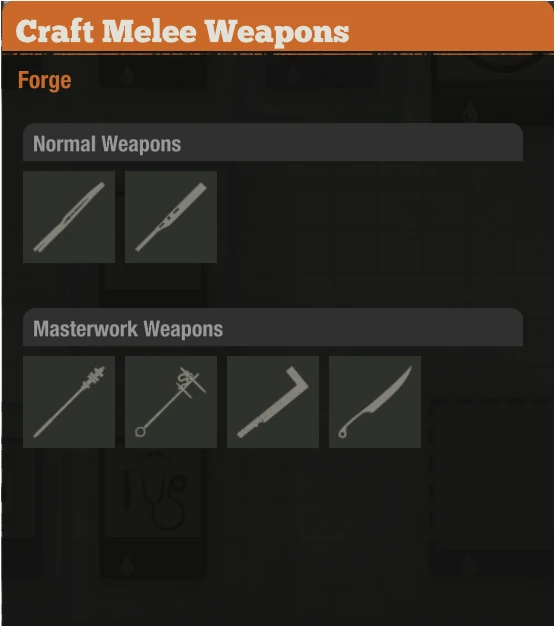
Task: Select the first thin blade under Normal Weapons
Action: (x=69, y=217)
